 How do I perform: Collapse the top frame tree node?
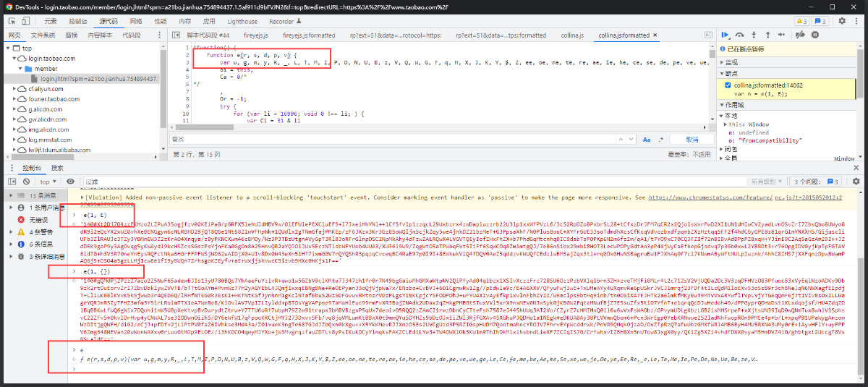8,48
